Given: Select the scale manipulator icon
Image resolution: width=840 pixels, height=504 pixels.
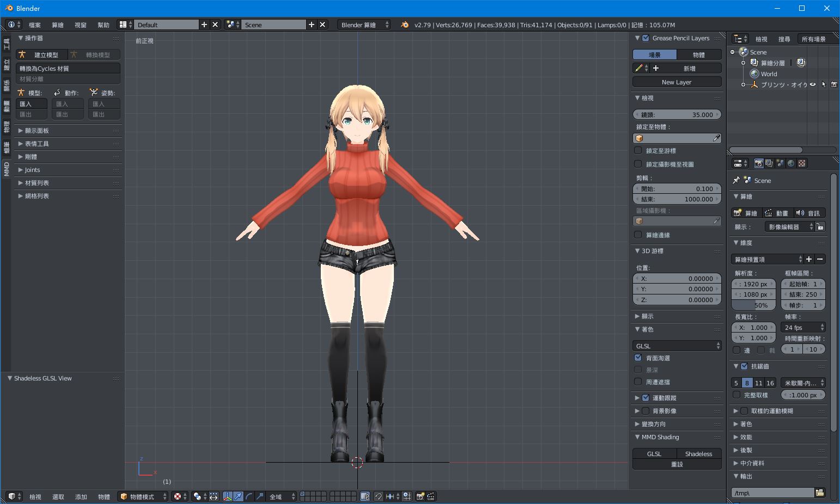Looking at the screenshot, I should [260, 496].
